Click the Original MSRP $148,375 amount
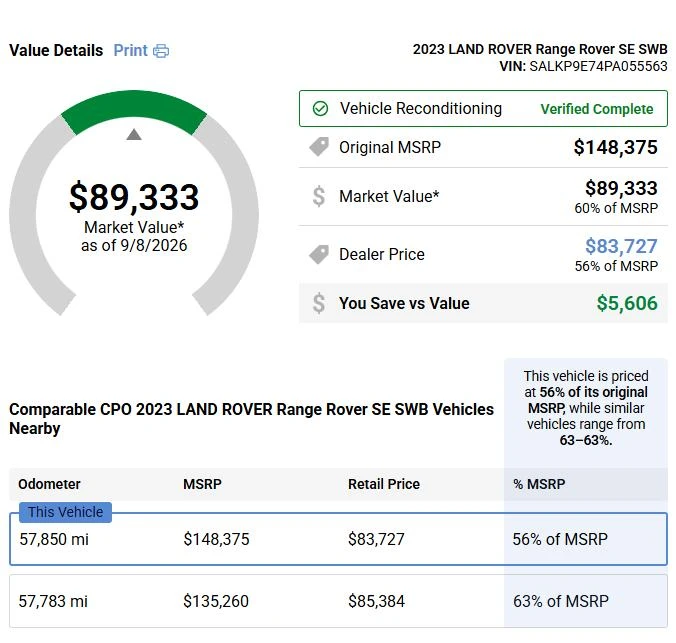 (x=615, y=147)
